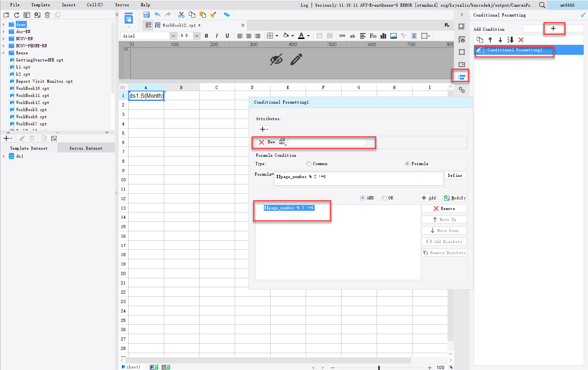Click the Undo arrow icon
Viewport: 588px width, 370px height.
coord(157,15)
